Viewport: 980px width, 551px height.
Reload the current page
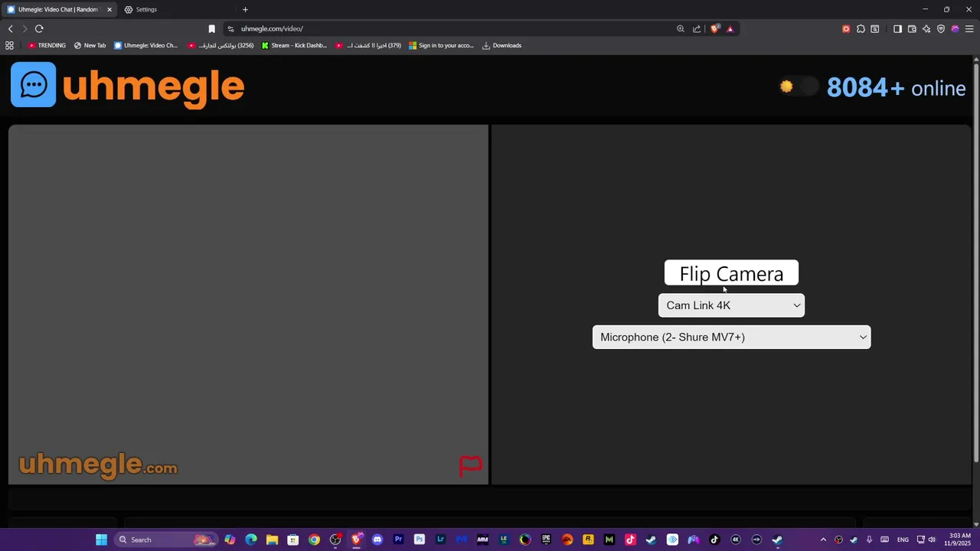coord(39,29)
